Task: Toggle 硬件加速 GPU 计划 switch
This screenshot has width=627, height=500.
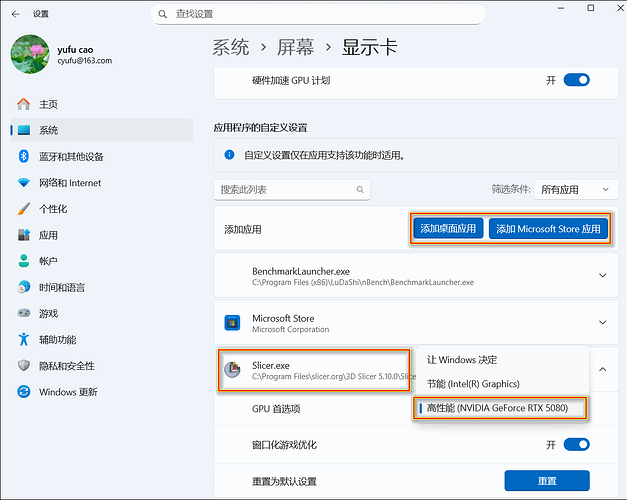Action: (576, 80)
